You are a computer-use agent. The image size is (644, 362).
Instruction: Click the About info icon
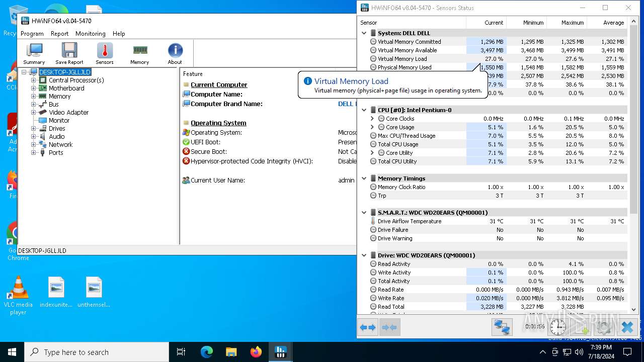[175, 54]
